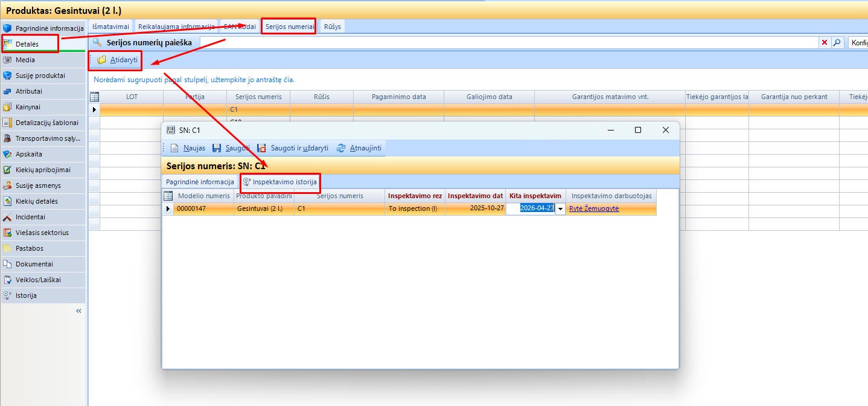
Task: Refresh with the Atnaujinti icon
Action: tap(341, 148)
